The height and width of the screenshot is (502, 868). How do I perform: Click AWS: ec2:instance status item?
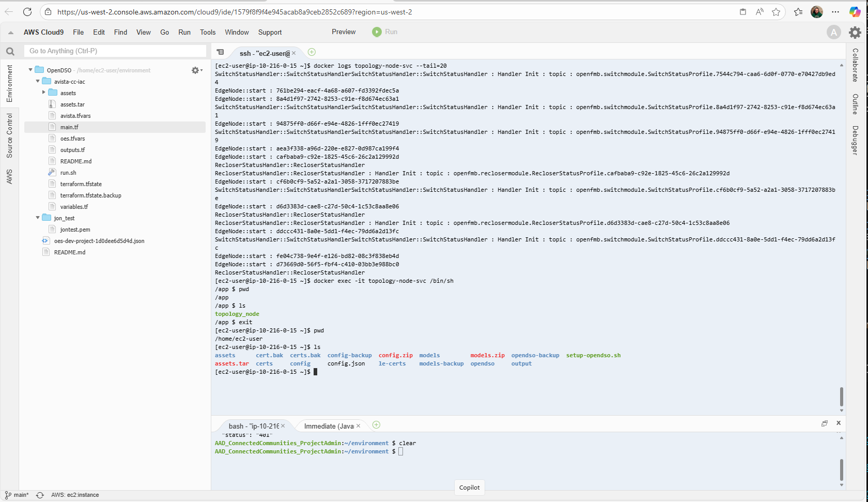(x=75, y=495)
